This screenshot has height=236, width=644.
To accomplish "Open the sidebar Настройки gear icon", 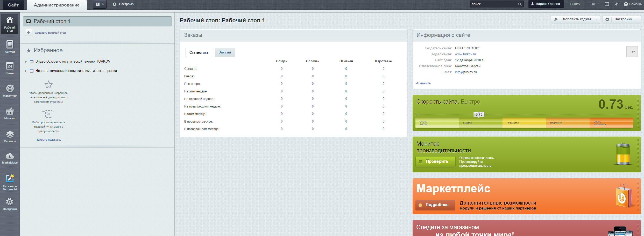I will click(10, 204).
